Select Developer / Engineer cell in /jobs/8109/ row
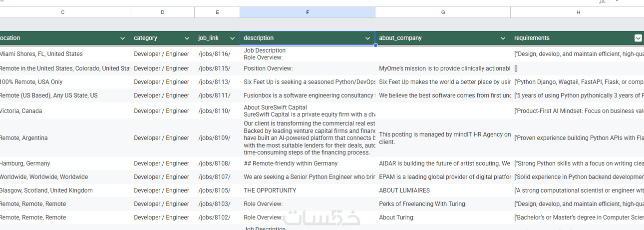The image size is (644, 230). [x=162, y=138]
